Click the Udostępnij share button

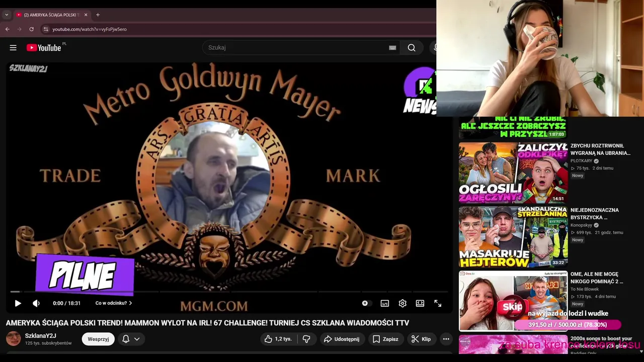(x=342, y=339)
